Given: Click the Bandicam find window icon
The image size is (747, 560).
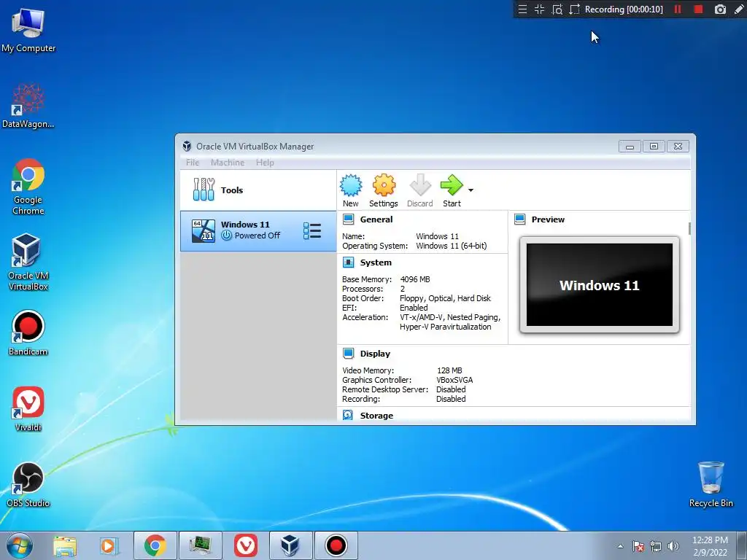Looking at the screenshot, I should [x=557, y=9].
